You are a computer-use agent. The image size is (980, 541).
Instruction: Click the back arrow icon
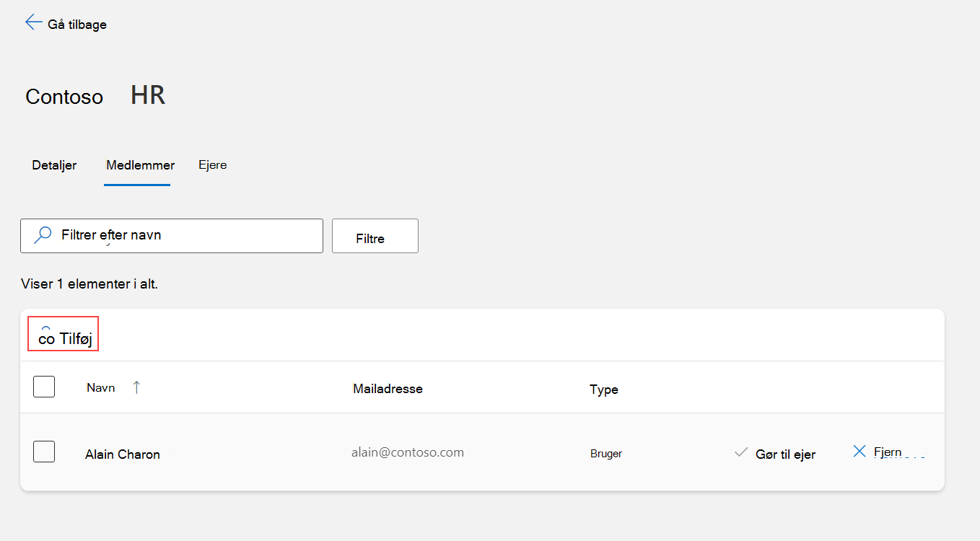(33, 22)
